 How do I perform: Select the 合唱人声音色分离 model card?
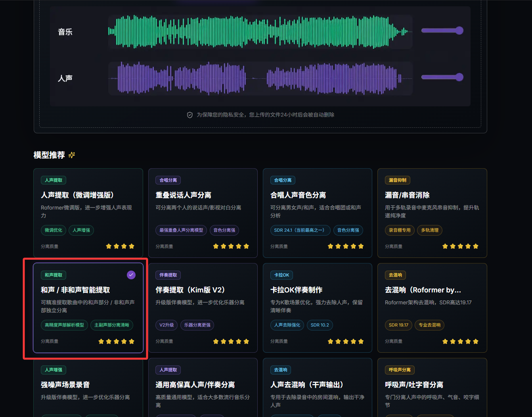point(318,213)
